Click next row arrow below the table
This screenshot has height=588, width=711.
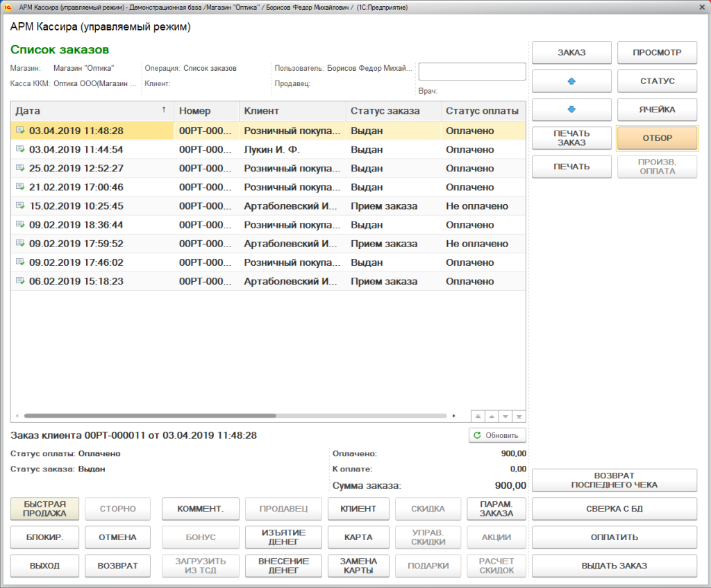pos(505,416)
